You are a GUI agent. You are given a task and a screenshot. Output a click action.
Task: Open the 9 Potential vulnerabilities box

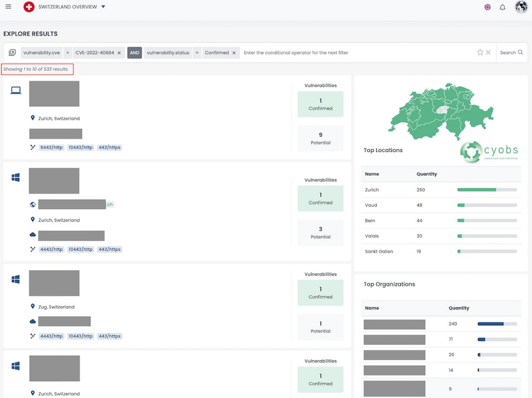tap(321, 138)
